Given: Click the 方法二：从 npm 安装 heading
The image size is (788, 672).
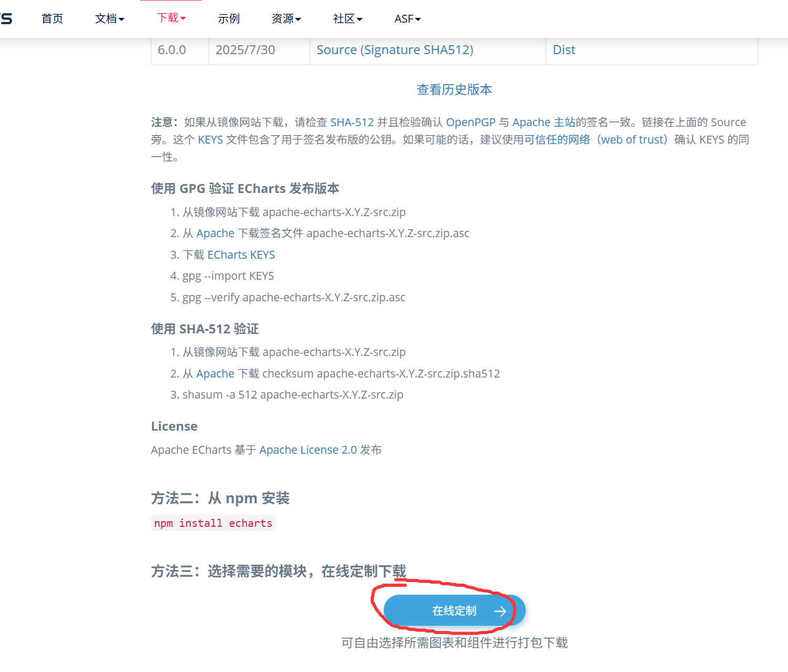Looking at the screenshot, I should (x=220, y=498).
